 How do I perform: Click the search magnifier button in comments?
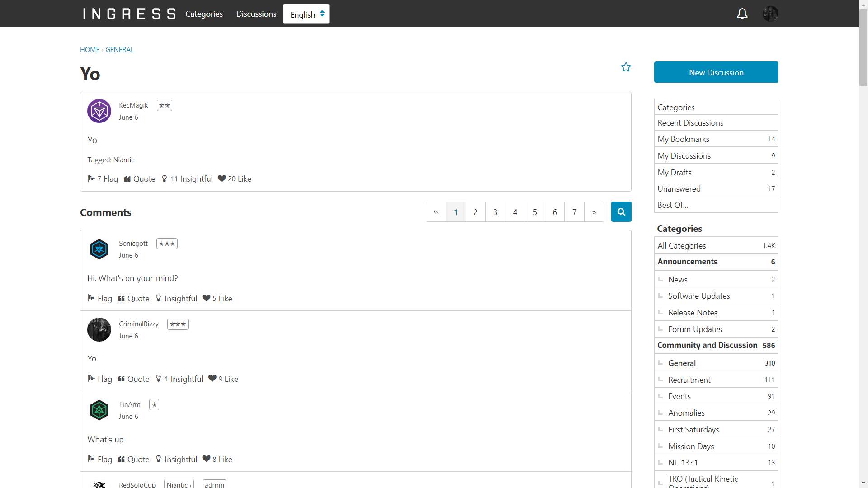[x=621, y=212]
